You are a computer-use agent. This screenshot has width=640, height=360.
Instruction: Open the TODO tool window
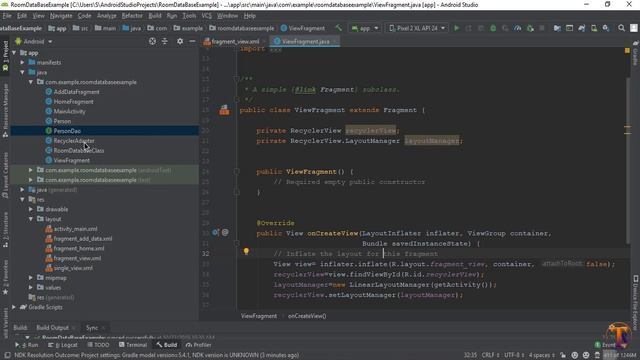98,345
